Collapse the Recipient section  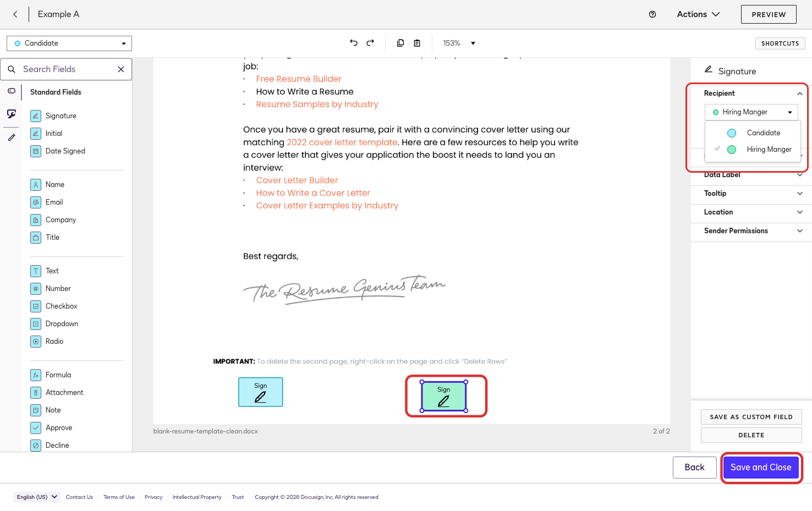[x=800, y=94]
